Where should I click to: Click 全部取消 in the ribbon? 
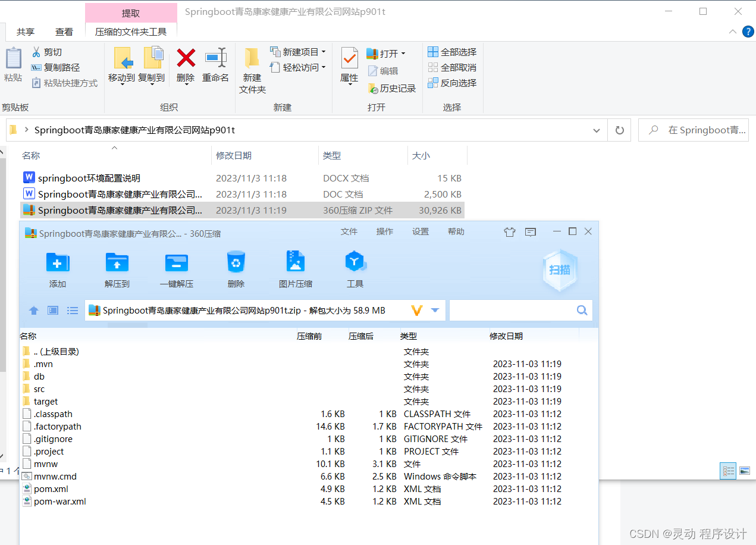tap(452, 68)
